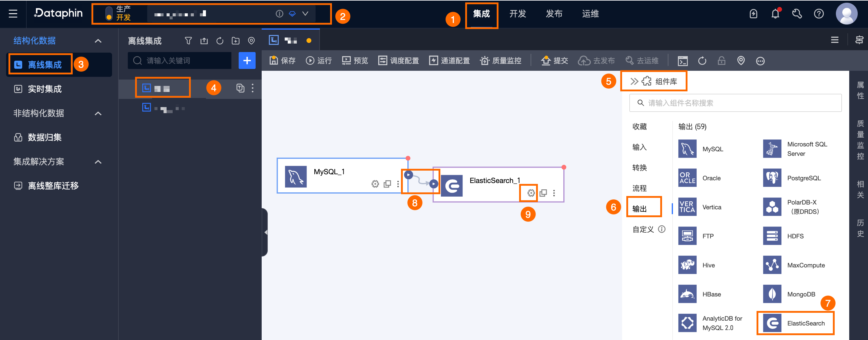This screenshot has width=868, height=340.
Task: Open the tab list menu icon
Action: tap(835, 40)
